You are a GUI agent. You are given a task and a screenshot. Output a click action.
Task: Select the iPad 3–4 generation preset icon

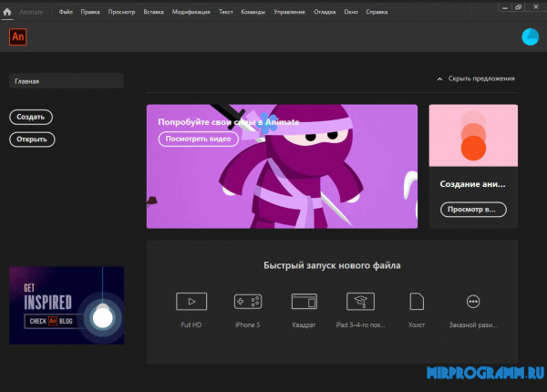coord(360,302)
